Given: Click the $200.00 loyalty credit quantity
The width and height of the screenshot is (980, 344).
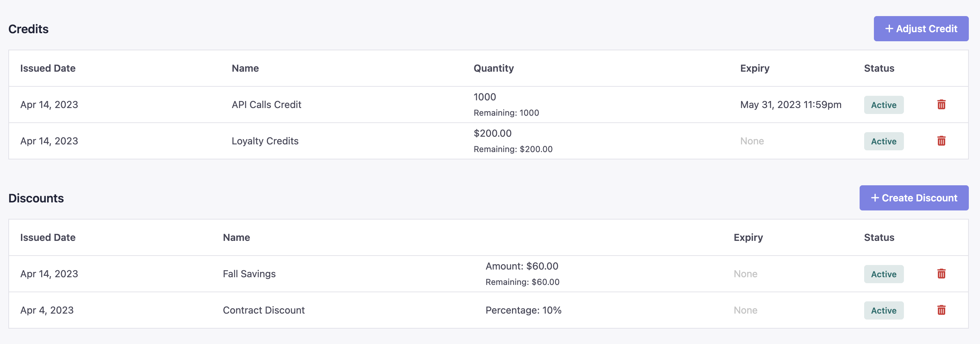Looking at the screenshot, I should [x=492, y=133].
